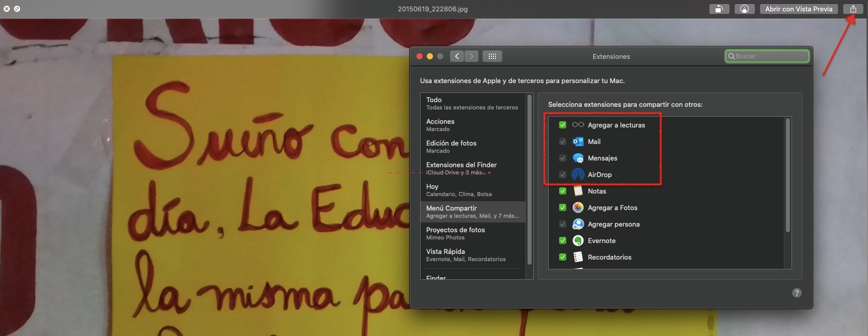Click the AirDrop icon in extensions list

[578, 174]
